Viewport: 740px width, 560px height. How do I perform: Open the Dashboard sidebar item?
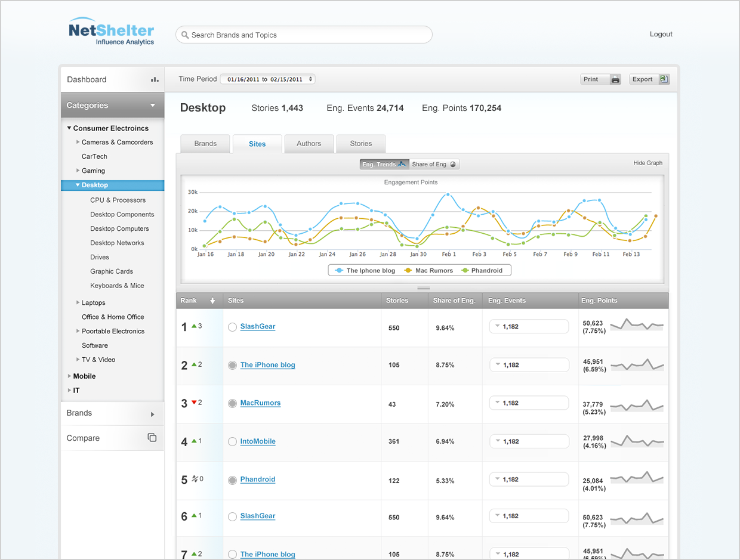(x=112, y=79)
